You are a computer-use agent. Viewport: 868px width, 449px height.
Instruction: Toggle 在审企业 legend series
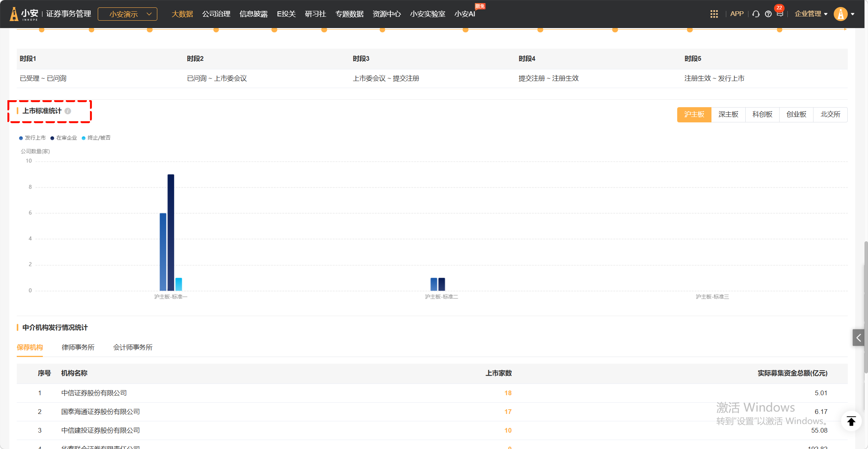coord(63,138)
